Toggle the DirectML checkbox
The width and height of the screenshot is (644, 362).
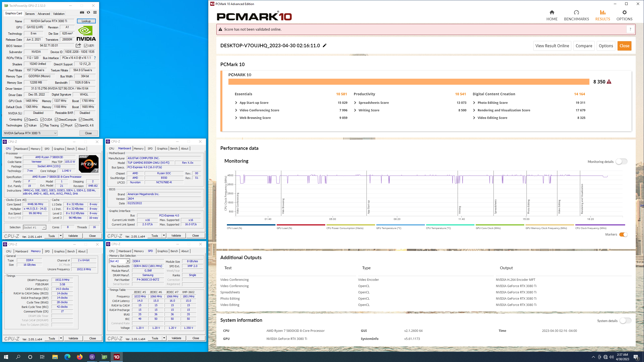[x=80, y=119]
